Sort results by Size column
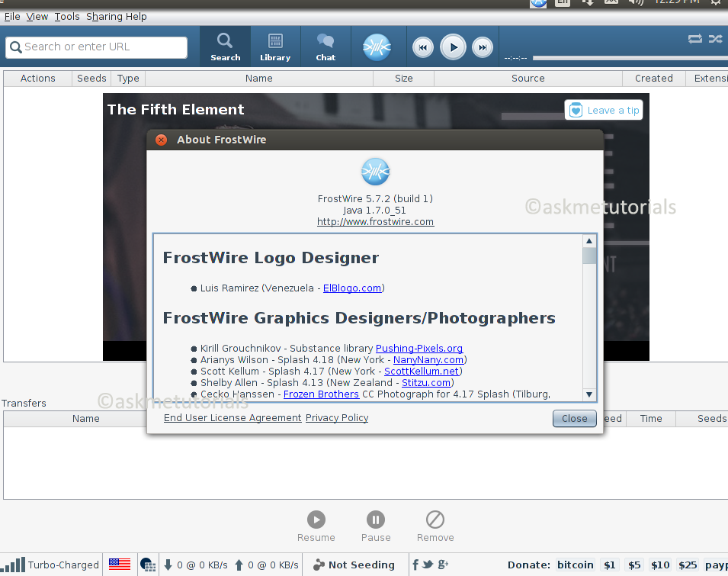This screenshot has width=728, height=576. [x=403, y=79]
